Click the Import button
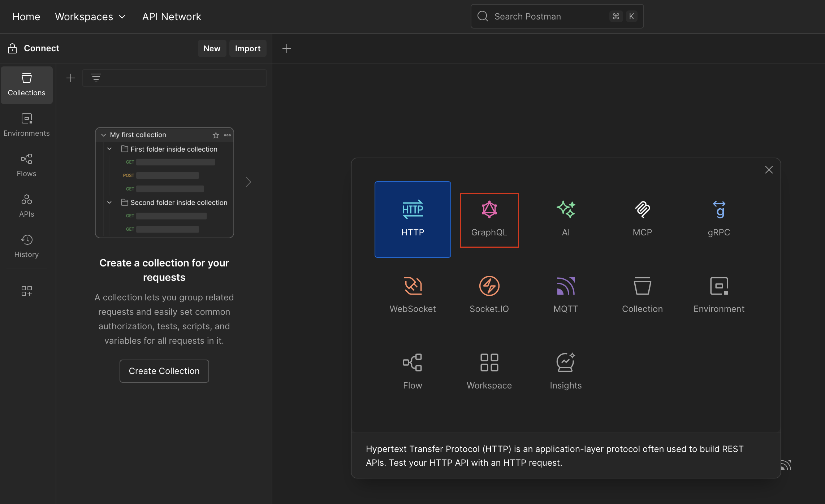This screenshot has height=504, width=825. click(248, 48)
